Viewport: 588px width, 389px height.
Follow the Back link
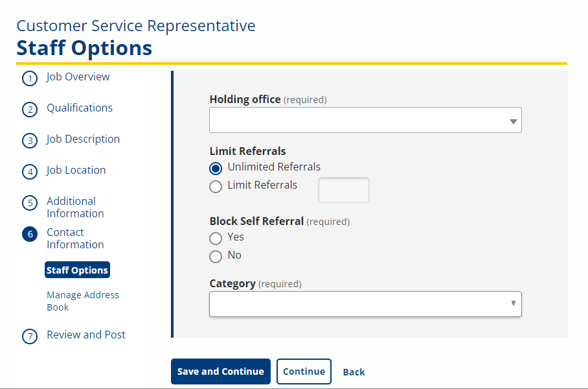coord(354,371)
